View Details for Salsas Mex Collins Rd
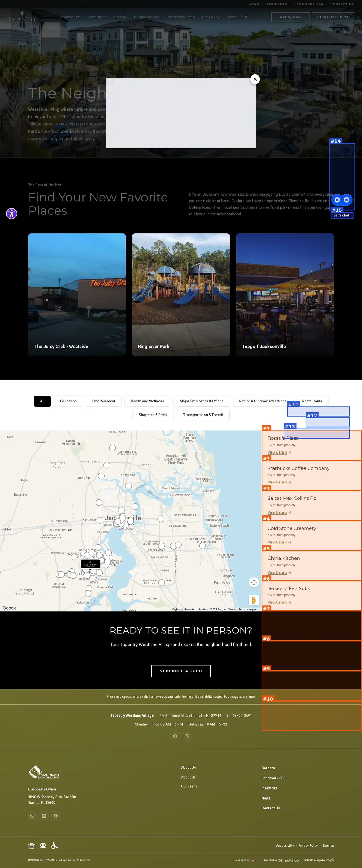The image size is (362, 868). pyautogui.click(x=279, y=512)
